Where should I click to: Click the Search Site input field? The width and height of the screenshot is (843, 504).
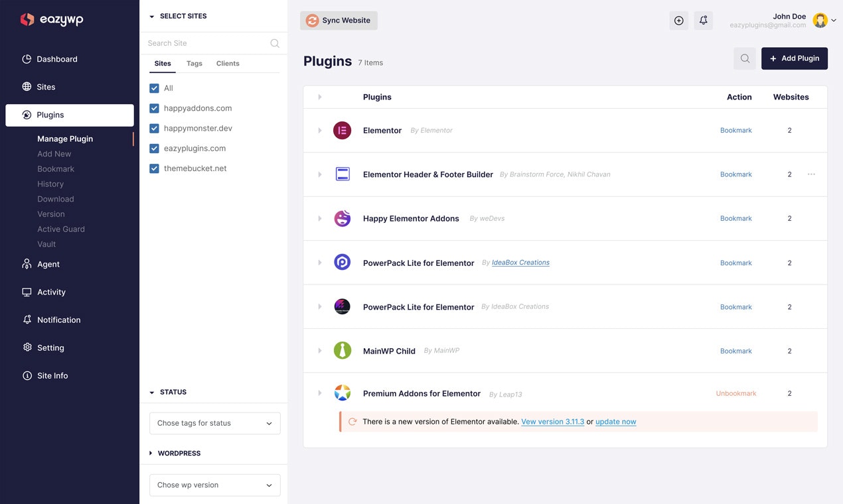pyautogui.click(x=207, y=43)
